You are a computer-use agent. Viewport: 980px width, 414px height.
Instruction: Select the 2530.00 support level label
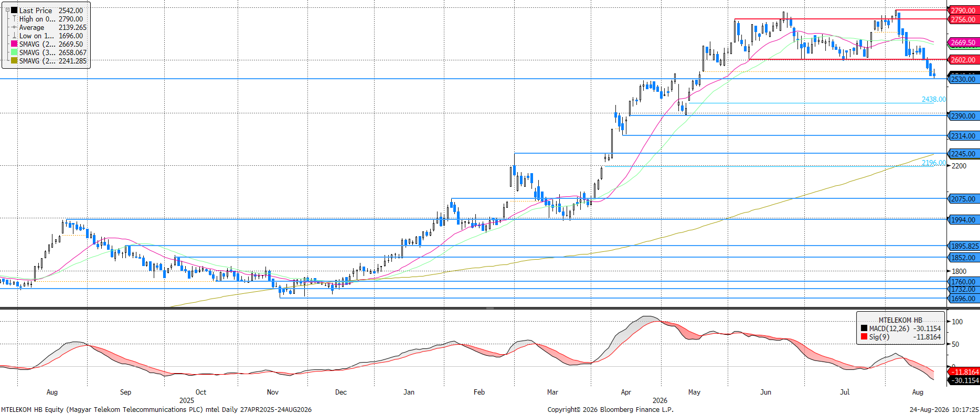(963, 79)
